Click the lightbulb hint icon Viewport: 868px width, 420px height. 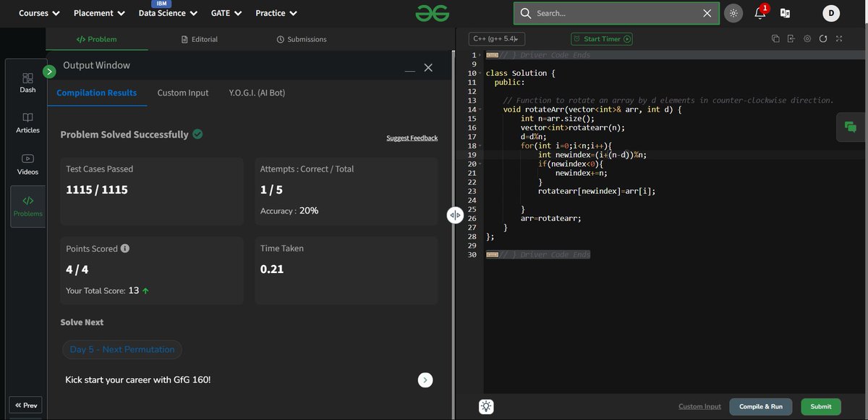(486, 406)
